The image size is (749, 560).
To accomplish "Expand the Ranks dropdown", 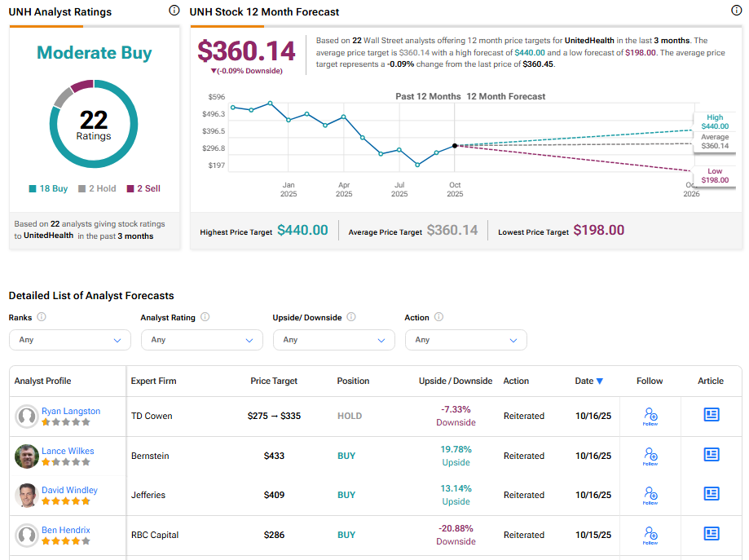I will point(69,340).
